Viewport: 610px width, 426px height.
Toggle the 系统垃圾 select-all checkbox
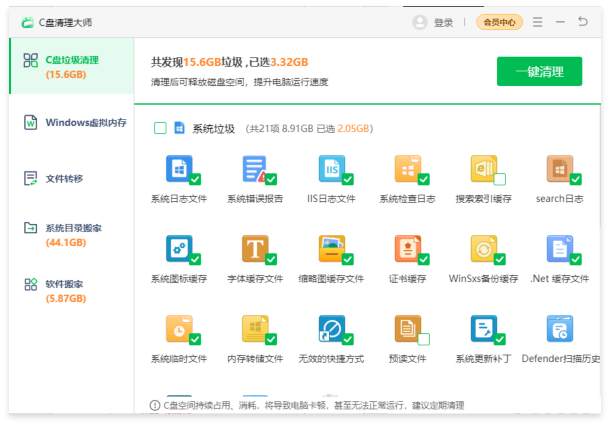[x=160, y=128]
